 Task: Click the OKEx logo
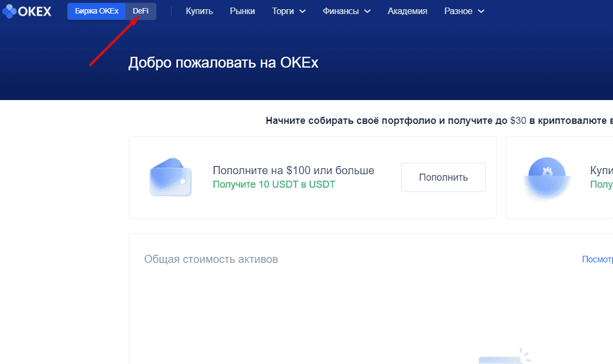27,11
